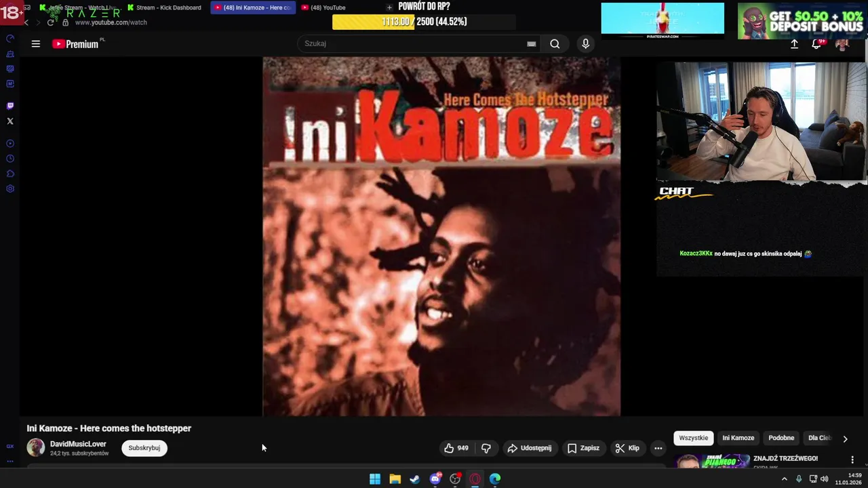The height and width of the screenshot is (488, 868).
Task: Reload the page with the refresh icon
Action: click(50, 22)
